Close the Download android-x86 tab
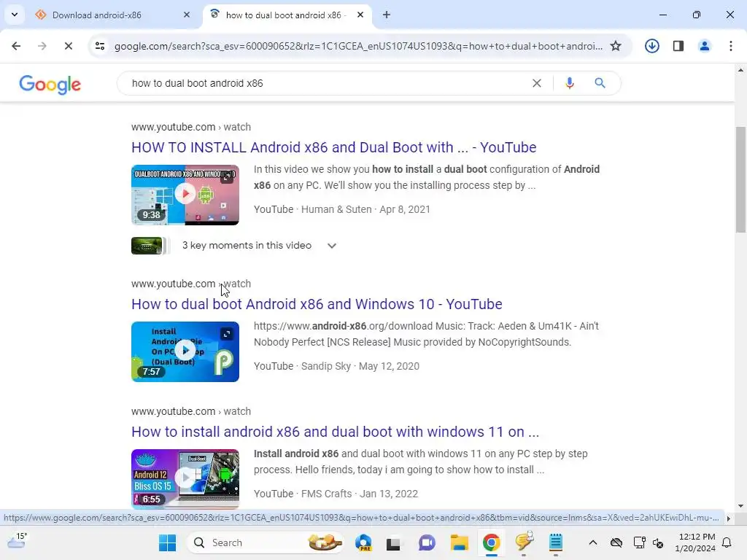The height and width of the screenshot is (560, 747). pos(186,15)
